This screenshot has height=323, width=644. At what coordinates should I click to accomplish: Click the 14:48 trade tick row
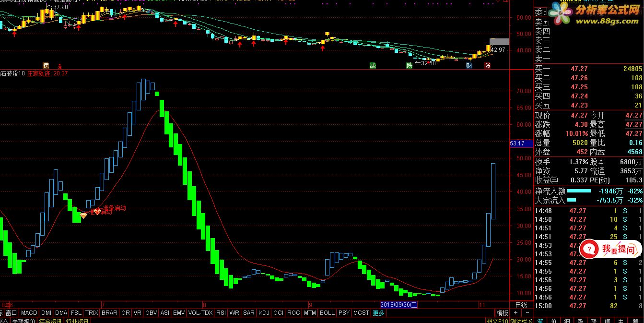(589, 211)
